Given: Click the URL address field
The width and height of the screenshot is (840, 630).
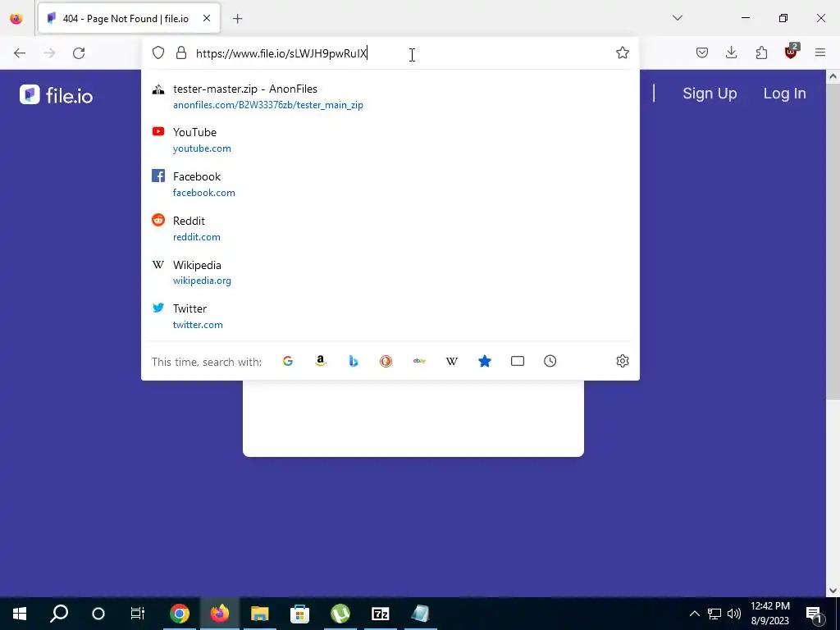Looking at the screenshot, I should pyautogui.click(x=402, y=53).
